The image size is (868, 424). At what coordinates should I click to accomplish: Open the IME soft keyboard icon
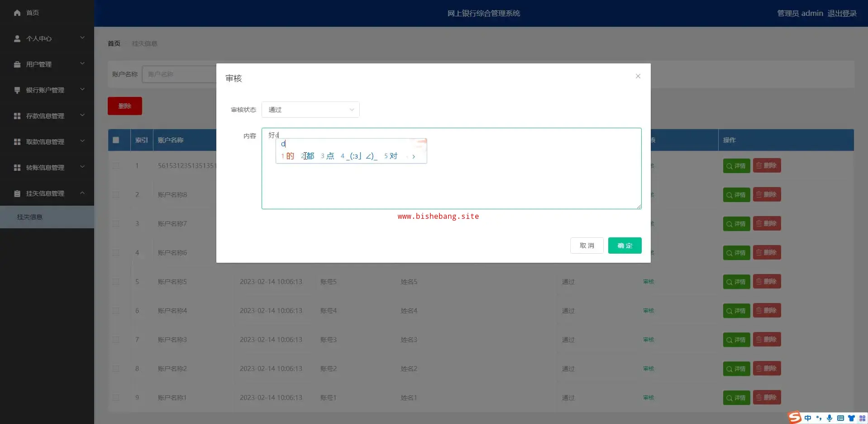(x=840, y=418)
